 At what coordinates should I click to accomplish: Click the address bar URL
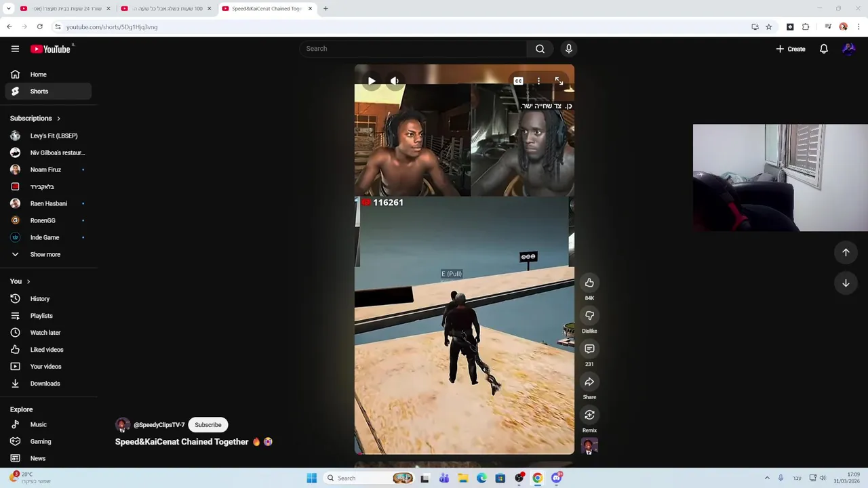[112, 27]
